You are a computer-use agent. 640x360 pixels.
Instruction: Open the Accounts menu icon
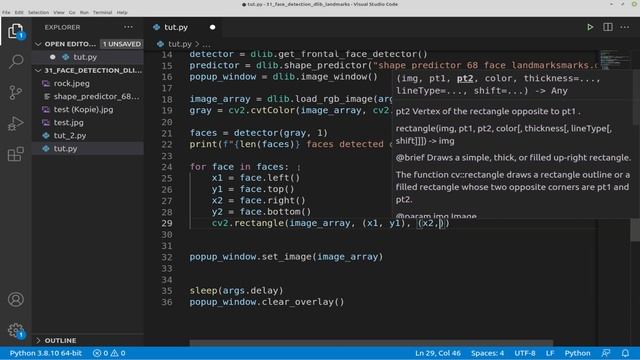[16, 300]
